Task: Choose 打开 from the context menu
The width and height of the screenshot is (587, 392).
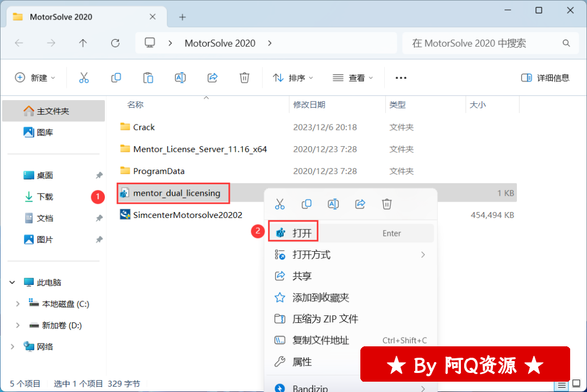Action: pyautogui.click(x=351, y=233)
